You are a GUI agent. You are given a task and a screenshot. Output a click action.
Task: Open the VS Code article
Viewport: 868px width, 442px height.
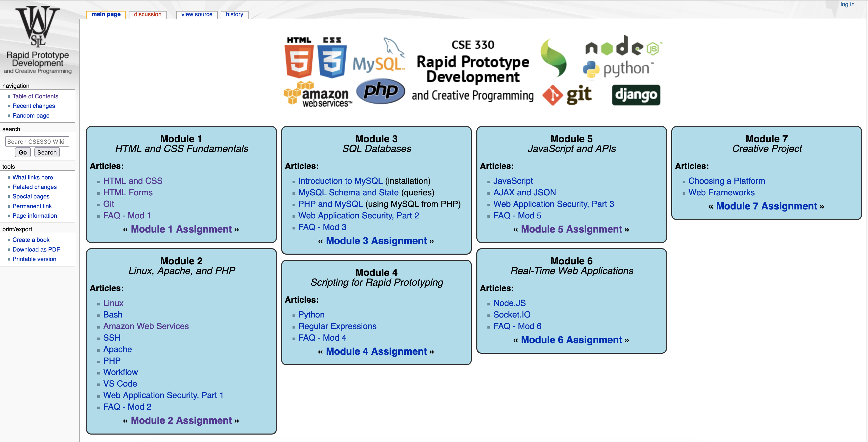tap(120, 384)
